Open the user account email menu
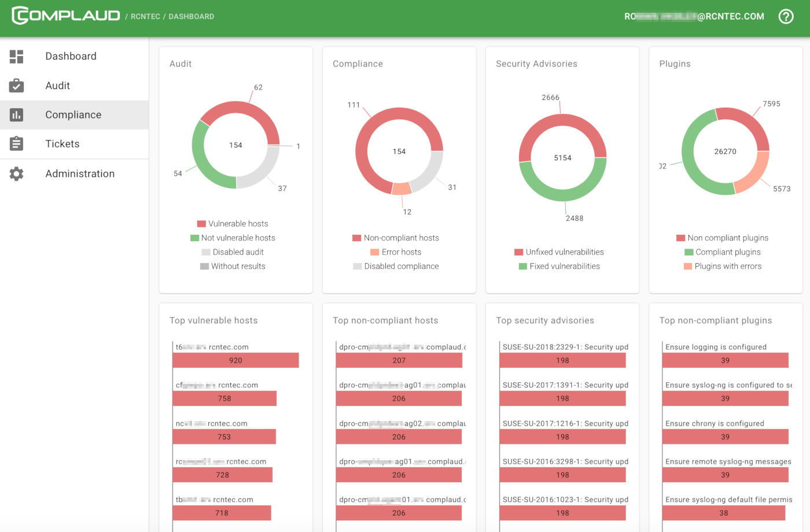 point(694,16)
